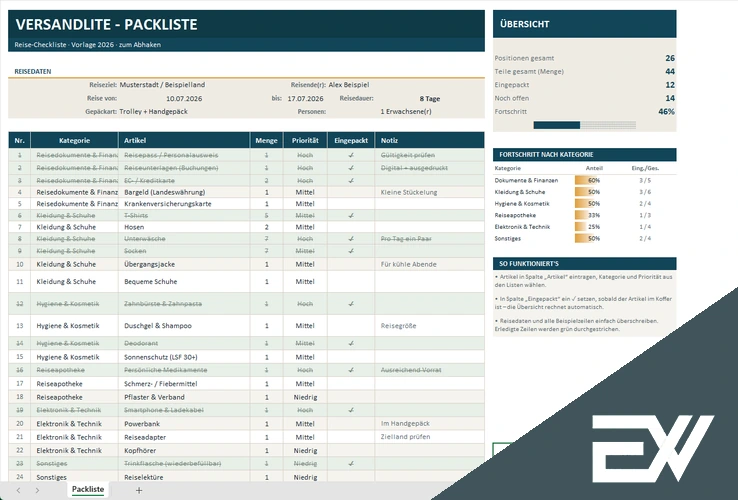Select the Reiselektüre article cell
Screen dimensions: 738x500
[x=184, y=477]
